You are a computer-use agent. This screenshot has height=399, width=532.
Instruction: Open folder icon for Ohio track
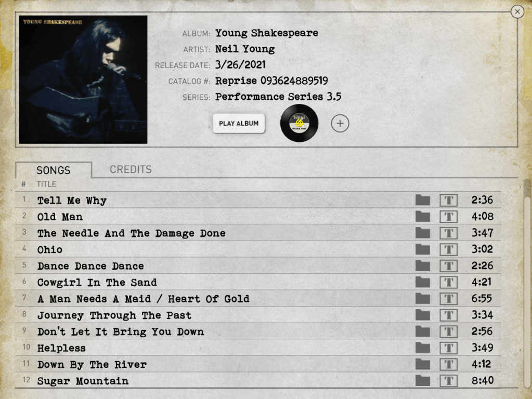422,249
